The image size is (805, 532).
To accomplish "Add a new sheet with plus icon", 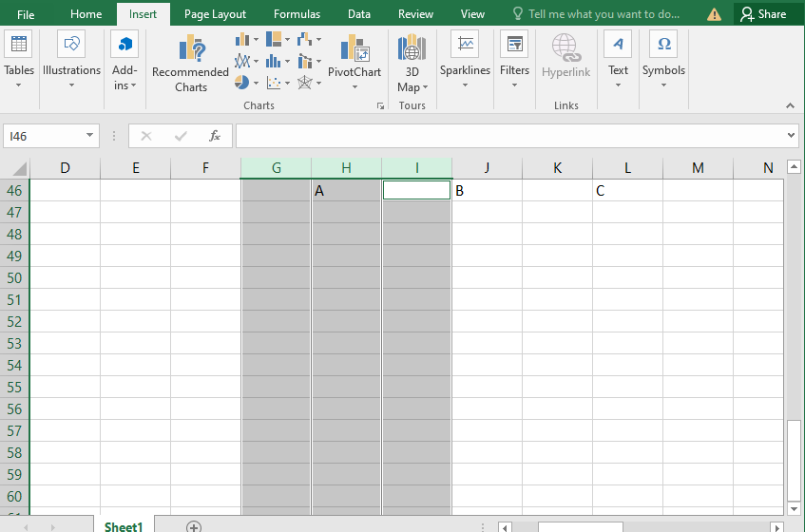I will pos(194,527).
